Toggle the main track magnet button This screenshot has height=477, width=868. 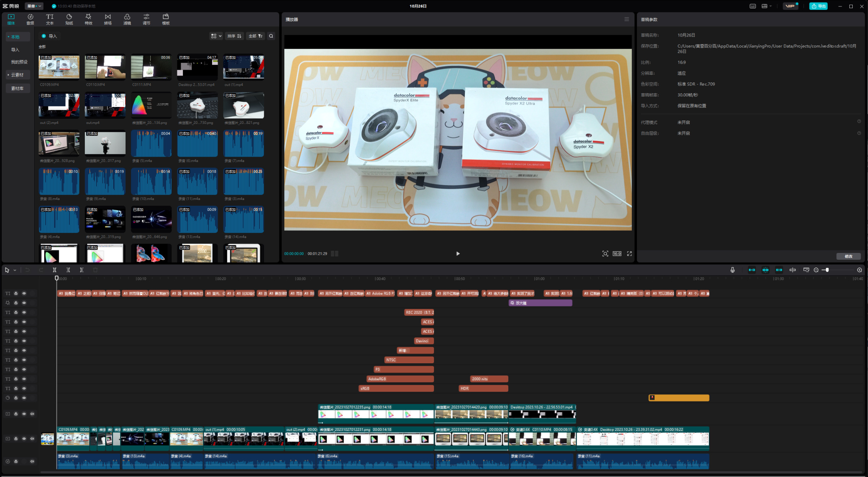tap(752, 270)
